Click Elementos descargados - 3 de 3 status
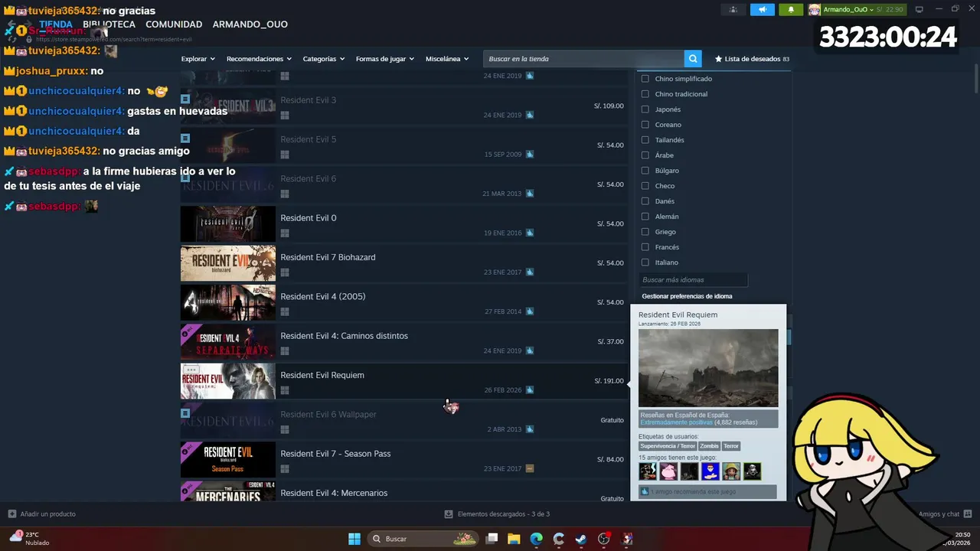Image resolution: width=980 pixels, height=551 pixels. (x=504, y=514)
